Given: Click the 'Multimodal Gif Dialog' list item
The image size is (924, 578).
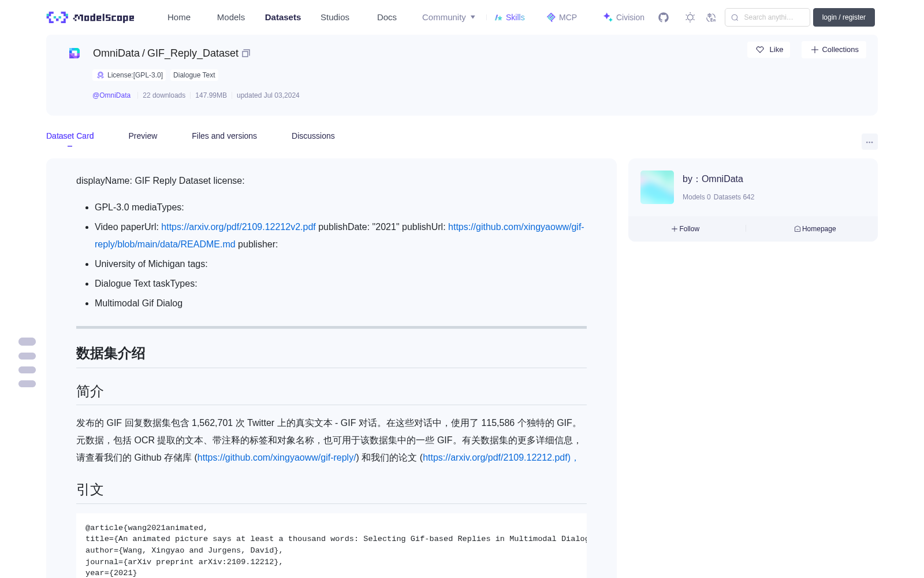Looking at the screenshot, I should pyautogui.click(x=139, y=303).
